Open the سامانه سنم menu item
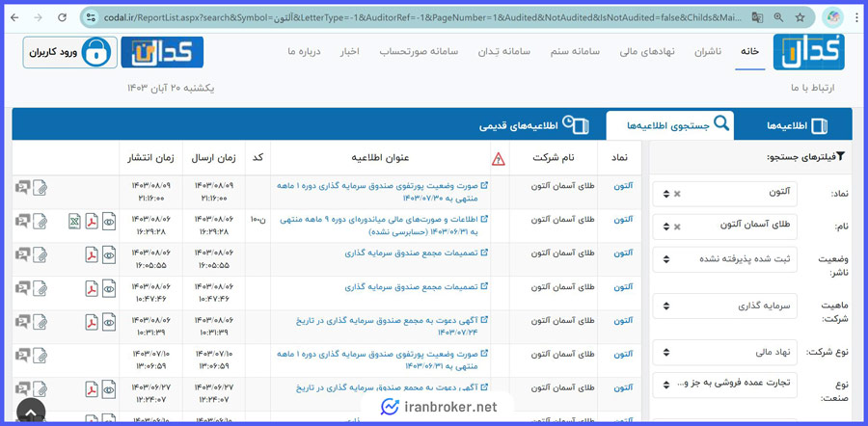868x426 pixels. (575, 51)
